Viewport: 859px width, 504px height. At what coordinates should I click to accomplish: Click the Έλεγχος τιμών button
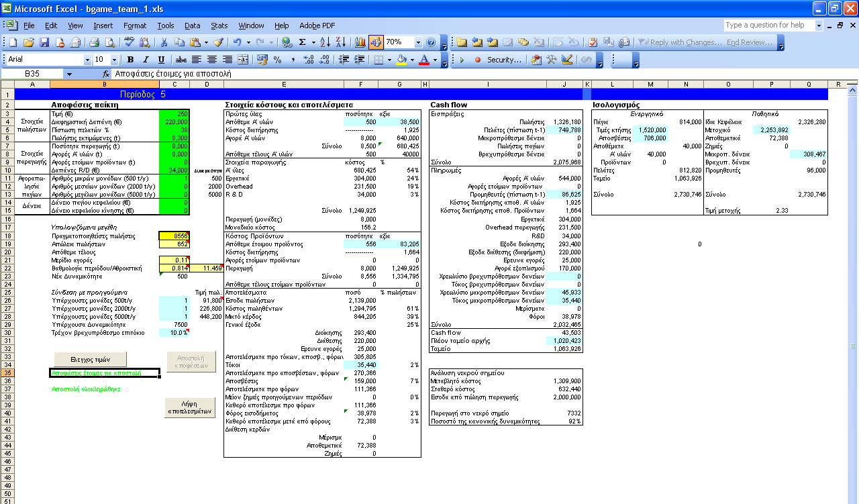coord(90,359)
